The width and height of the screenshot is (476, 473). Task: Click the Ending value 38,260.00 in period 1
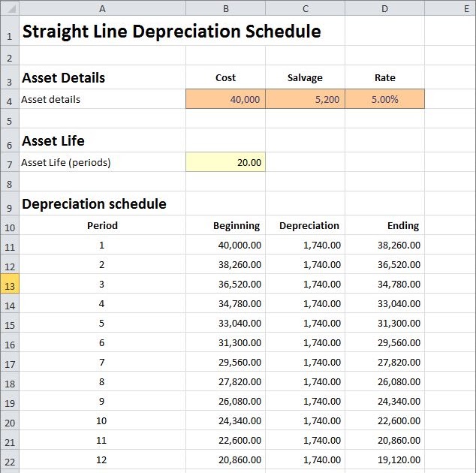(x=384, y=245)
